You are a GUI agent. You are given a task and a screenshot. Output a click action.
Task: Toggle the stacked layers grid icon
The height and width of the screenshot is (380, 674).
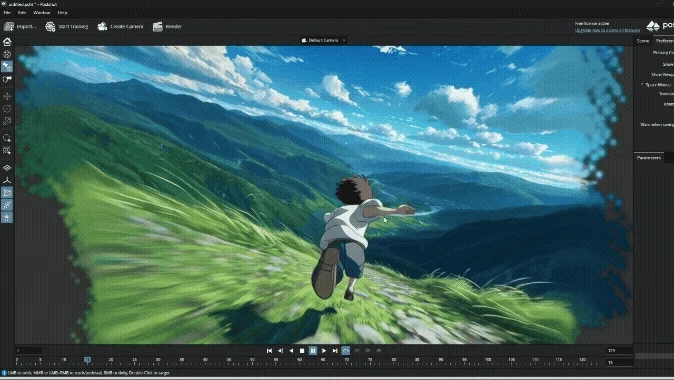7,168
